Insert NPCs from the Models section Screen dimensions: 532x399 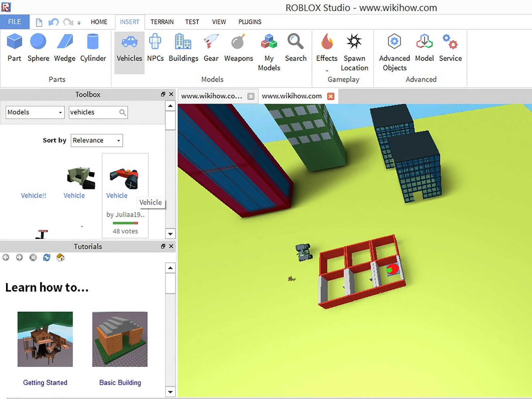pos(155,48)
